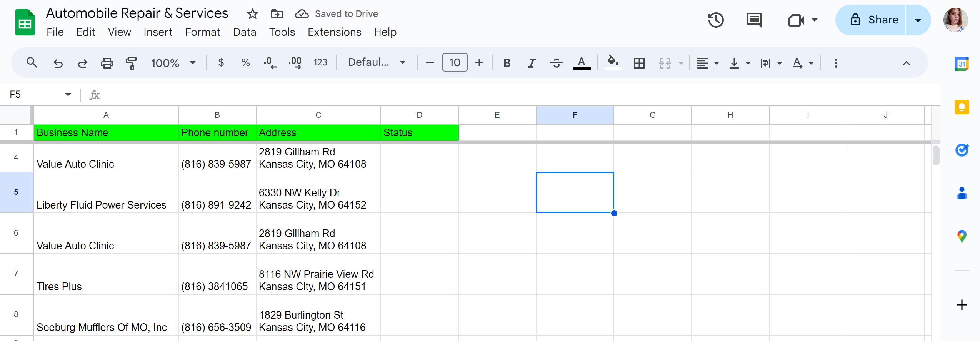Open the fill color picker
The image size is (980, 341).
613,63
